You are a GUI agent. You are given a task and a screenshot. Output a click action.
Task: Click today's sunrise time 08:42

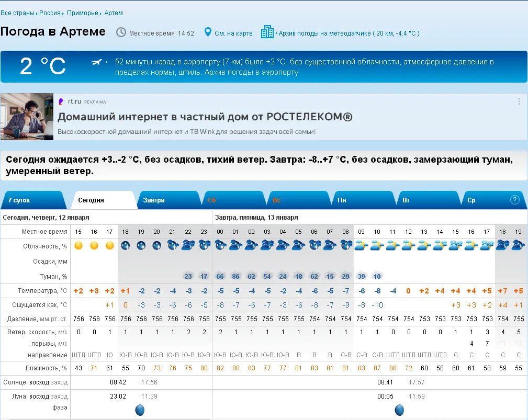(x=118, y=382)
